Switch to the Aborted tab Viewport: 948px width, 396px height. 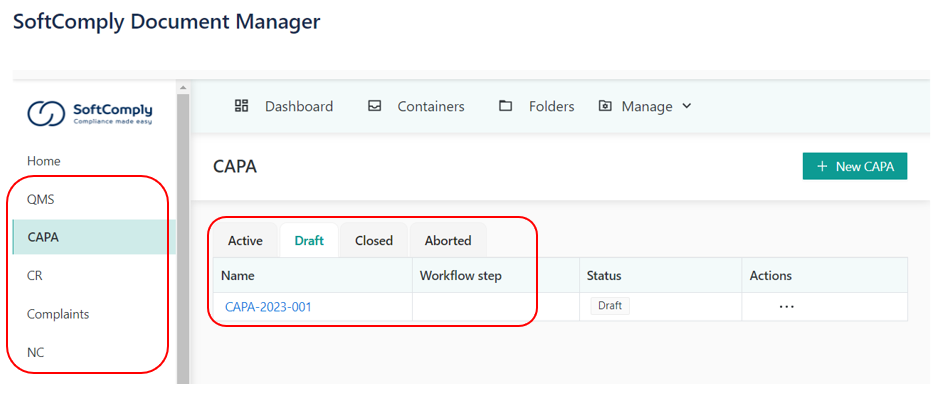[448, 241]
